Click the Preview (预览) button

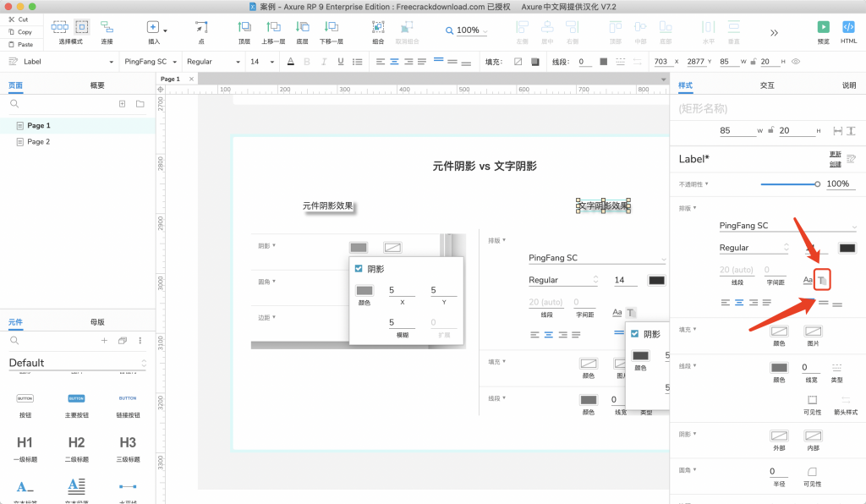pos(823,29)
